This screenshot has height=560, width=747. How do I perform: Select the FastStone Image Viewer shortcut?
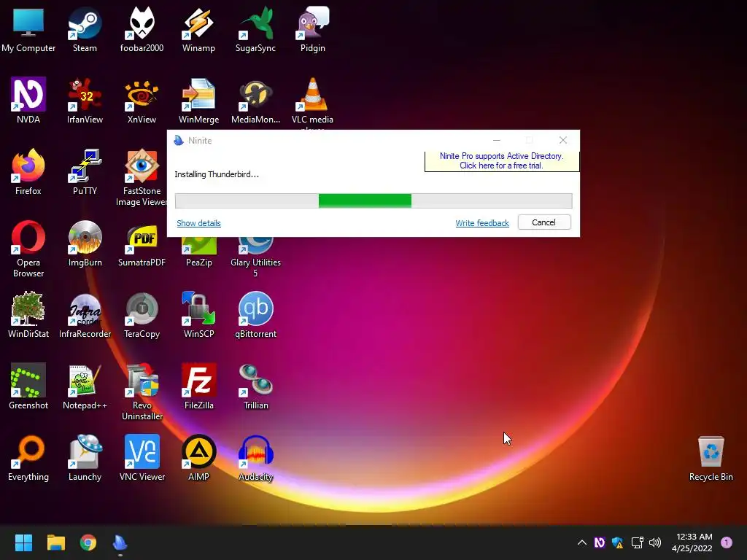coord(142,178)
